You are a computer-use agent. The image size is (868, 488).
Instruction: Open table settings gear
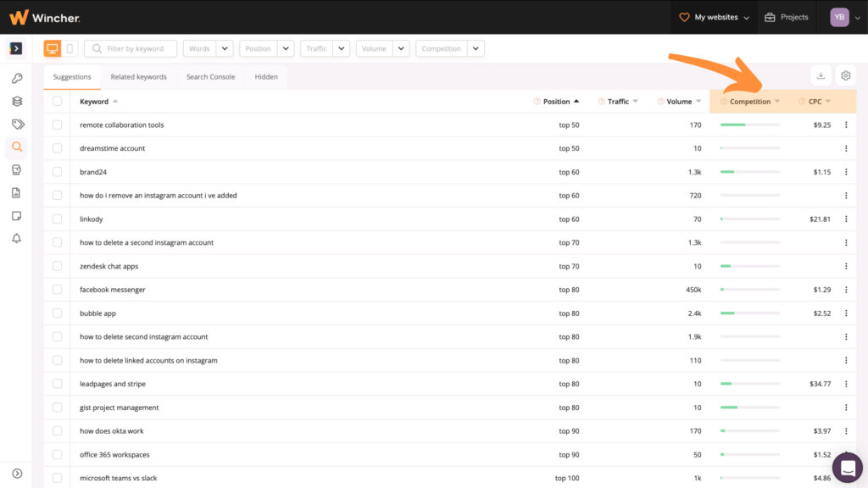[846, 75]
